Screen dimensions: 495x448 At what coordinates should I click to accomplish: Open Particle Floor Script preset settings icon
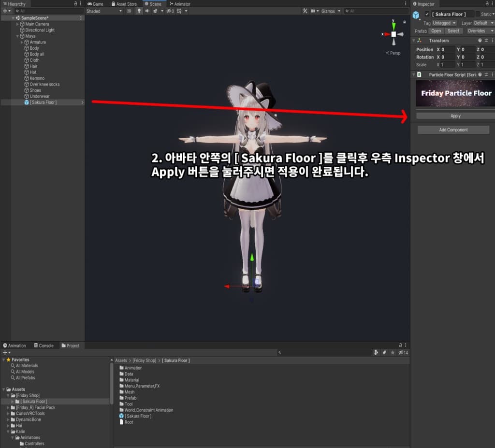(x=486, y=75)
